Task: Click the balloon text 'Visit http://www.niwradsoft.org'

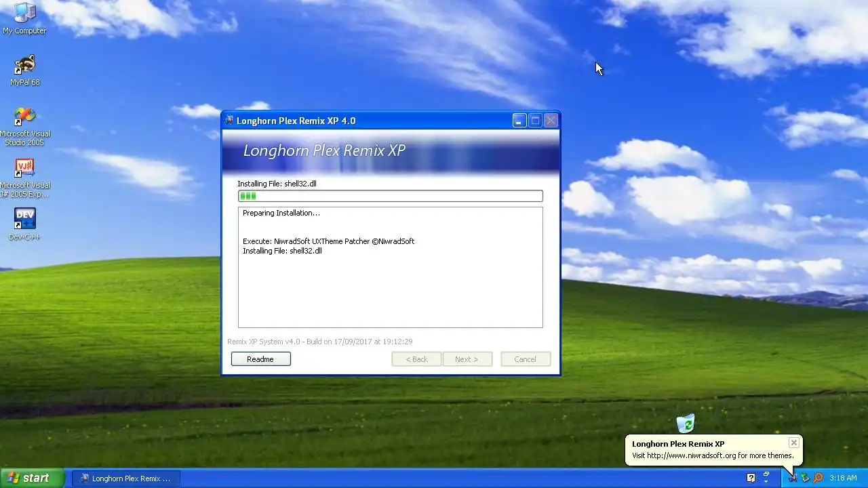Action: tap(713, 456)
